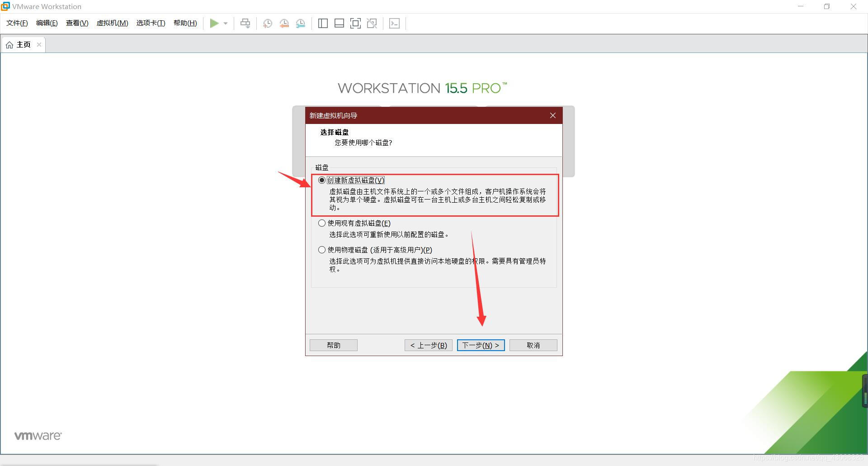The width and height of the screenshot is (868, 466).
Task: Select 使用现有虚拟磁盘(E) radio button
Action: coord(322,223)
